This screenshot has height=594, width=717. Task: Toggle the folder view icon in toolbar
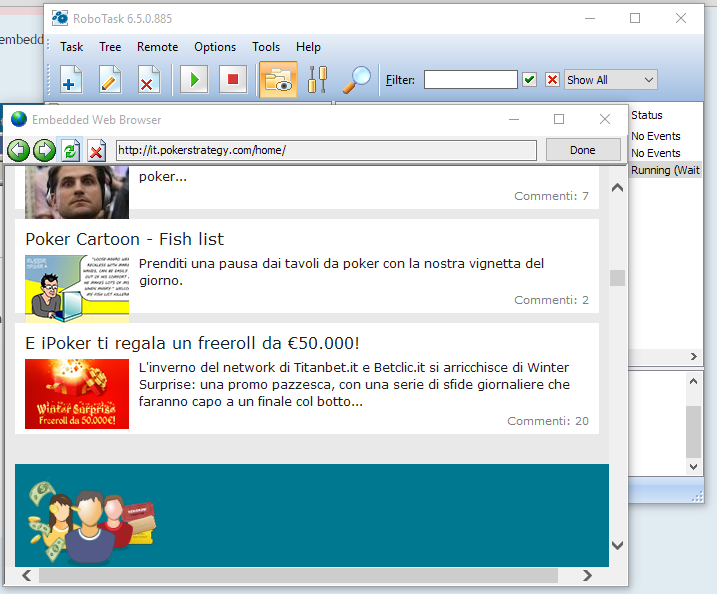pyautogui.click(x=278, y=80)
